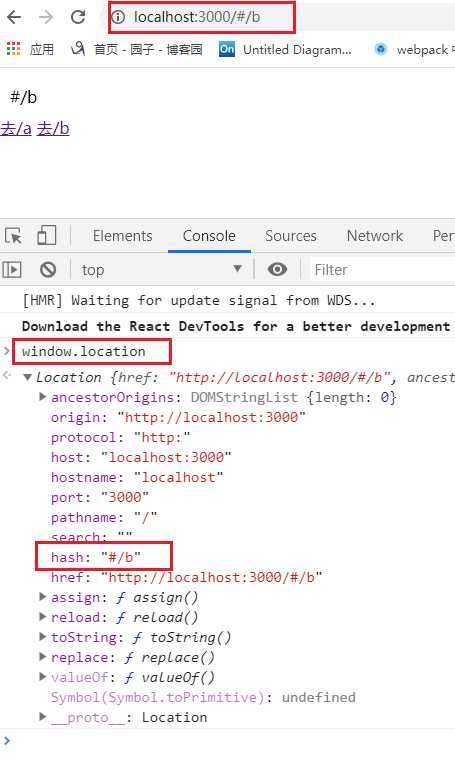Click the #/b text on the page
Viewport: 455px width, 761px height.
pos(23,97)
